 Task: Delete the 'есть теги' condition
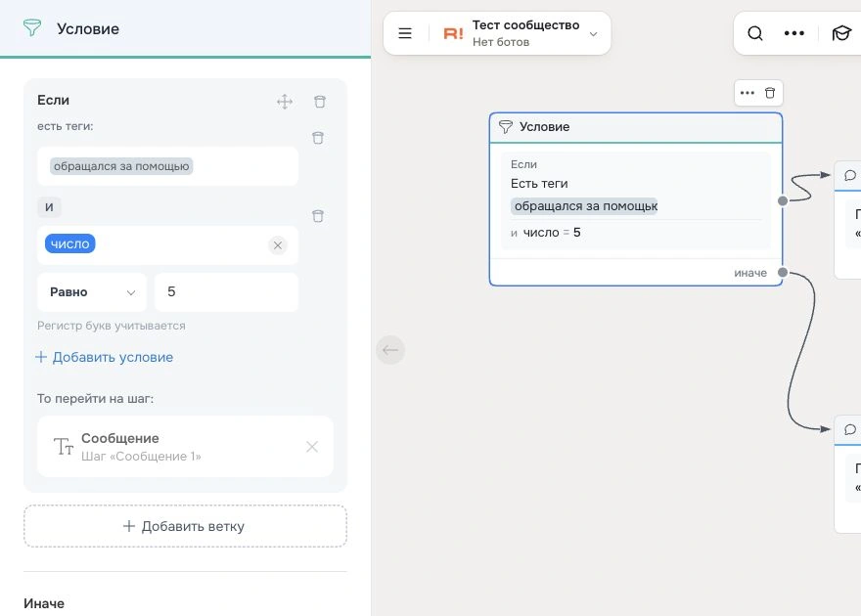pos(318,138)
